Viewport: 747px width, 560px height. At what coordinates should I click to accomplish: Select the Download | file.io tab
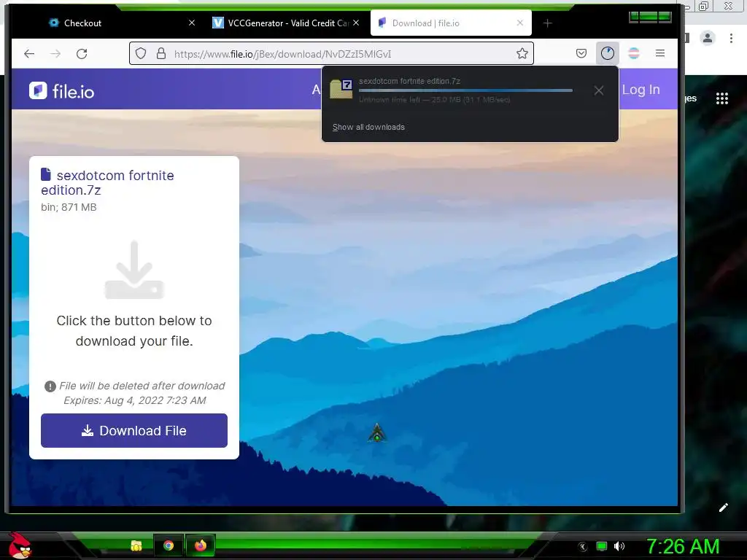(x=451, y=23)
